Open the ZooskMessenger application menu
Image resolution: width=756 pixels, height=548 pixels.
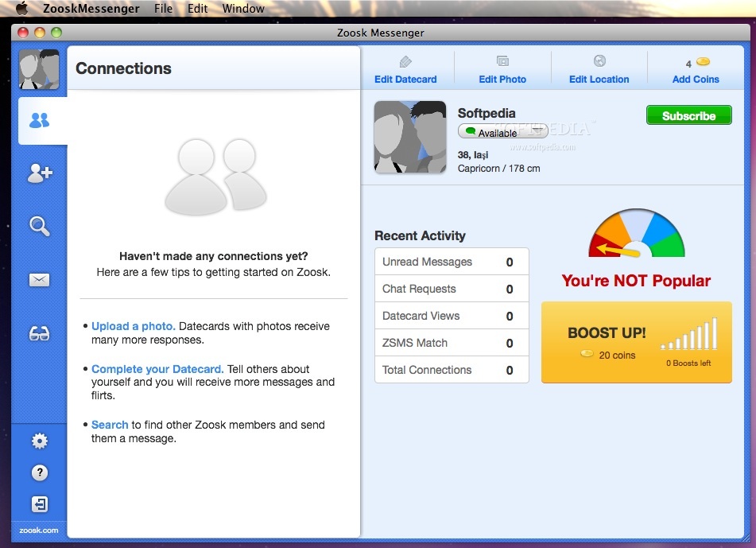[91, 9]
